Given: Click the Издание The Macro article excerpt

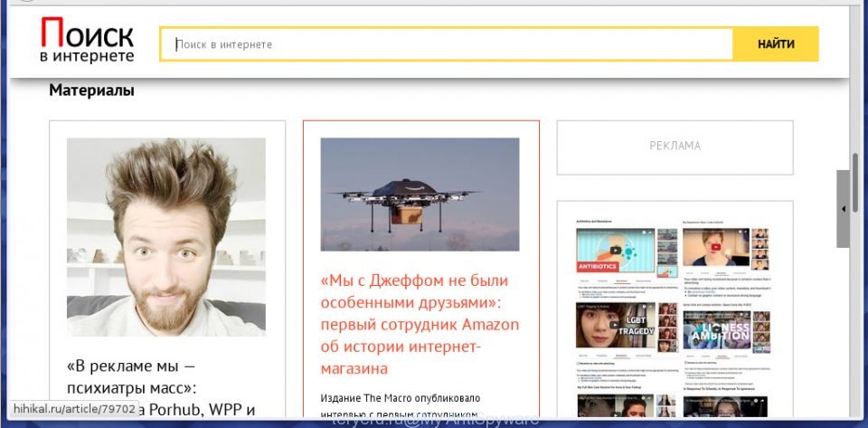Looking at the screenshot, I should coord(401,405).
